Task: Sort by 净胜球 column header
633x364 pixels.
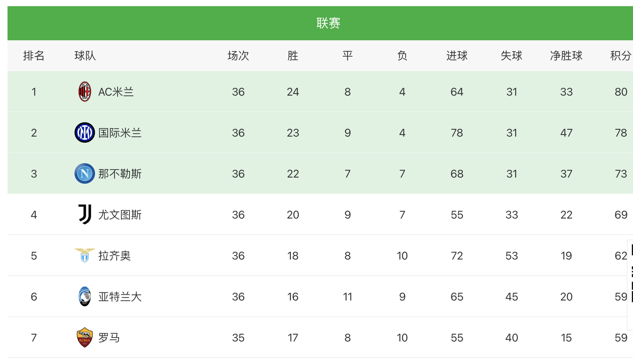Action: (x=566, y=56)
